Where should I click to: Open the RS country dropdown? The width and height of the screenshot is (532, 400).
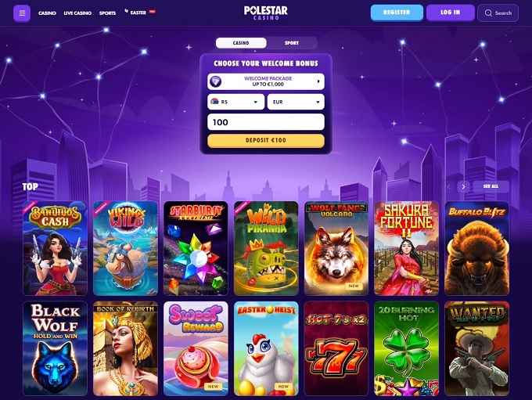pyautogui.click(x=235, y=102)
